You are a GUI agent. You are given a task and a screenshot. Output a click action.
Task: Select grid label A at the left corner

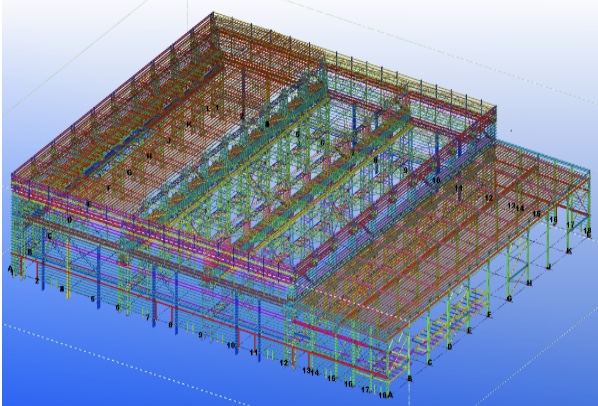(x=10, y=268)
